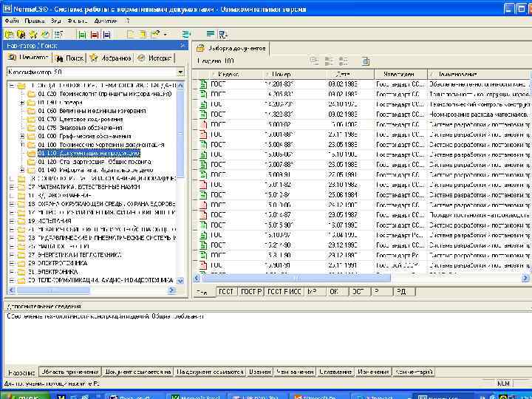Image resolution: width=532 pixels, height=399 pixels.
Task: Select tree item 01.020 Терминология
Action: click(105, 94)
